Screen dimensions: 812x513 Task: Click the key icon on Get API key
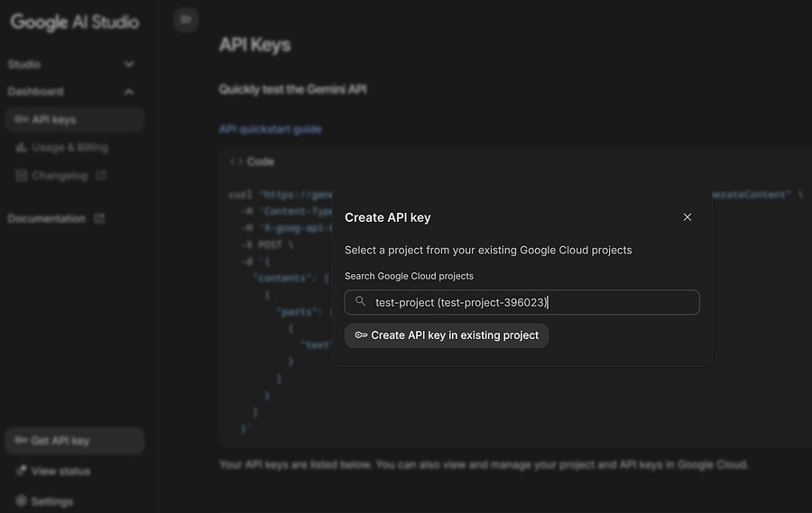coord(21,441)
